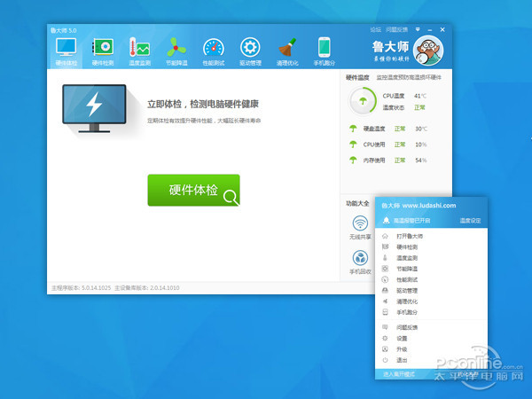Click 主程序版本 5.0.14.1025 status text
532x399 pixels.
(81, 287)
